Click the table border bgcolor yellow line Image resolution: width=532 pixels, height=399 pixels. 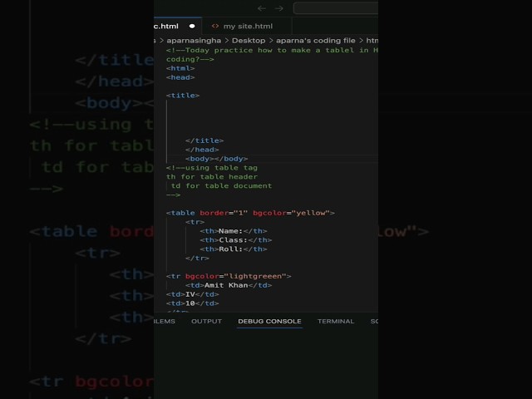(x=250, y=213)
